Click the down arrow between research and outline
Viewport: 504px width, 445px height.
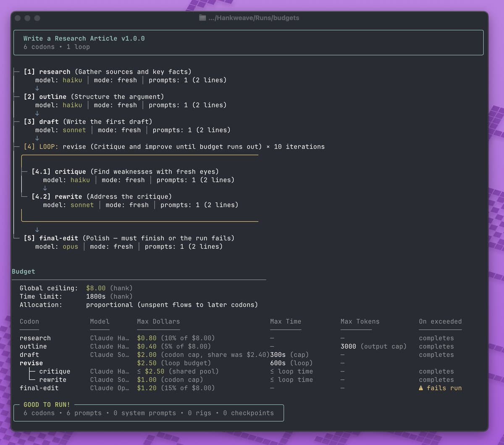[37, 88]
